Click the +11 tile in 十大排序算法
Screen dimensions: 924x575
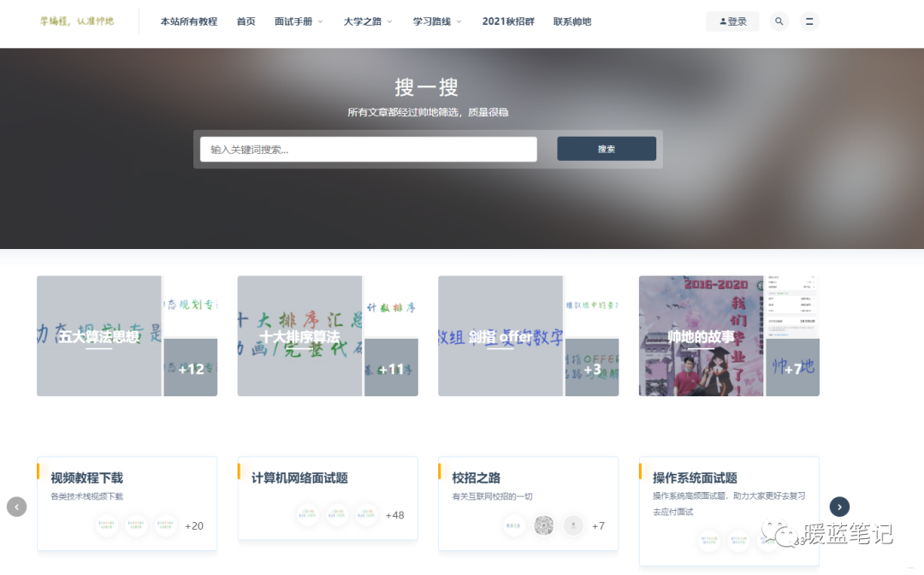point(391,368)
